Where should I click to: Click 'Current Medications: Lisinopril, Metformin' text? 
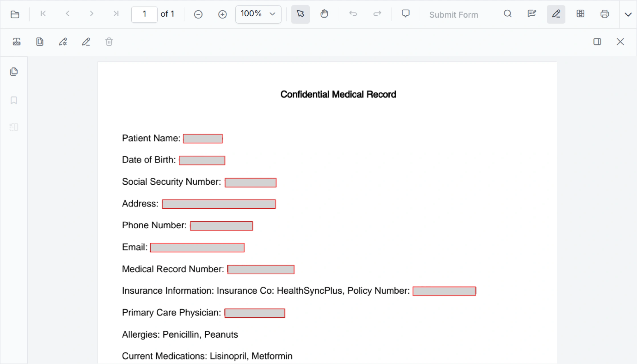click(x=207, y=356)
